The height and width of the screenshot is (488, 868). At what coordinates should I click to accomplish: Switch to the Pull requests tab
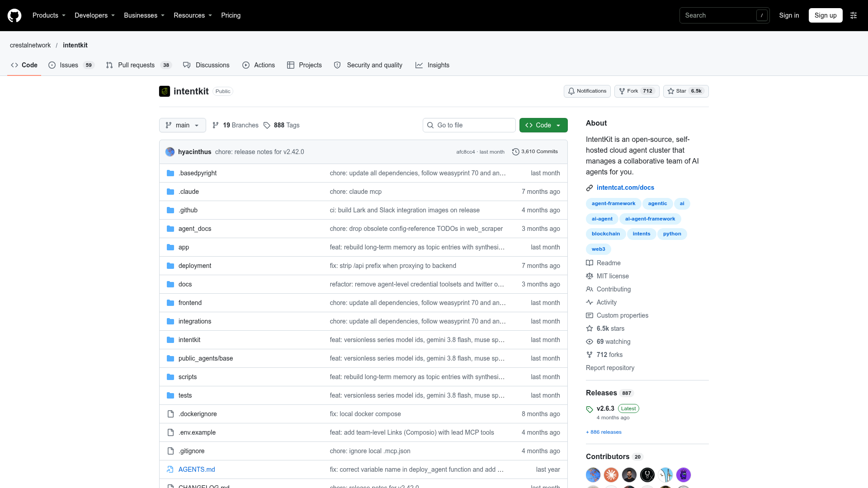pos(139,65)
